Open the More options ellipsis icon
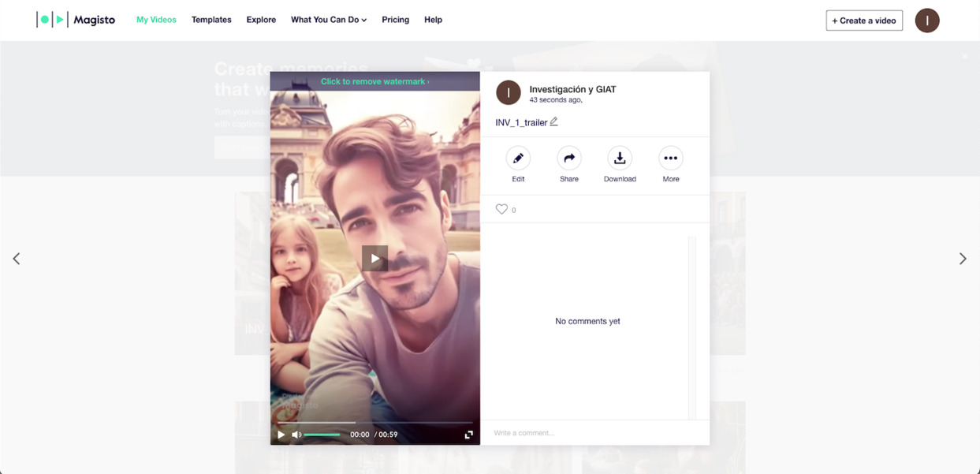This screenshot has height=474, width=980. [x=670, y=159]
